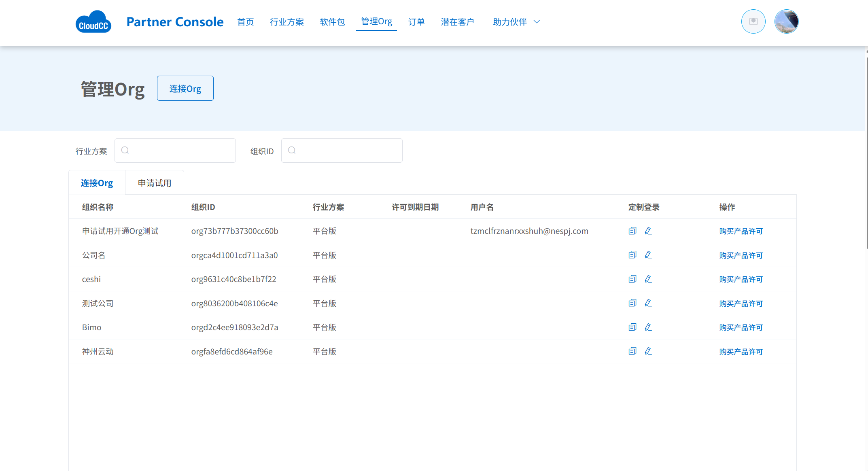This screenshot has height=471, width=868.
Task: Click the round notification icon in header
Action: (x=753, y=21)
